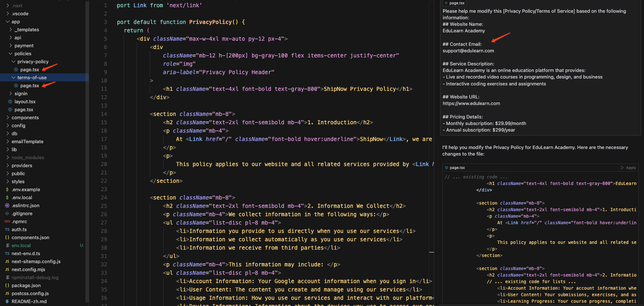The height and width of the screenshot is (306, 644).
Task: Open emailTemplate folder
Action: tap(27, 141)
